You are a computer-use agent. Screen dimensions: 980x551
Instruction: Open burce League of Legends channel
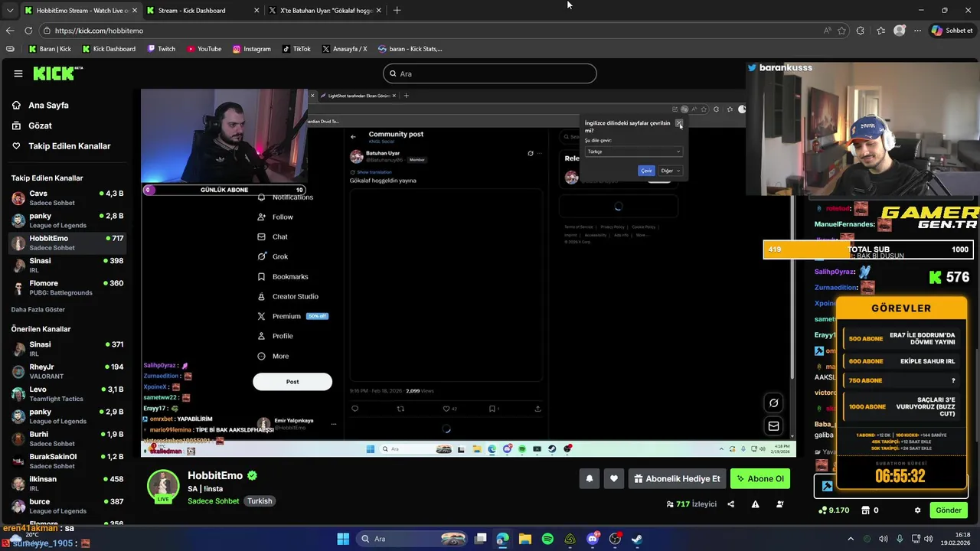coord(67,506)
